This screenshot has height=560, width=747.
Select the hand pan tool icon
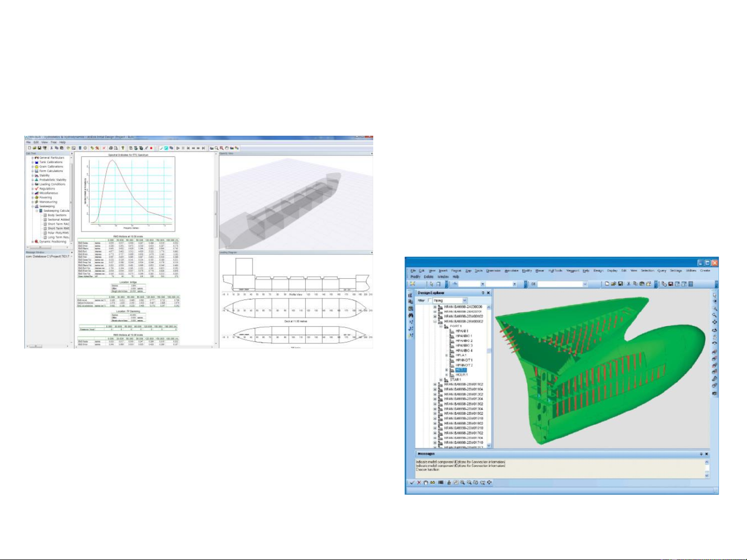click(x=426, y=482)
